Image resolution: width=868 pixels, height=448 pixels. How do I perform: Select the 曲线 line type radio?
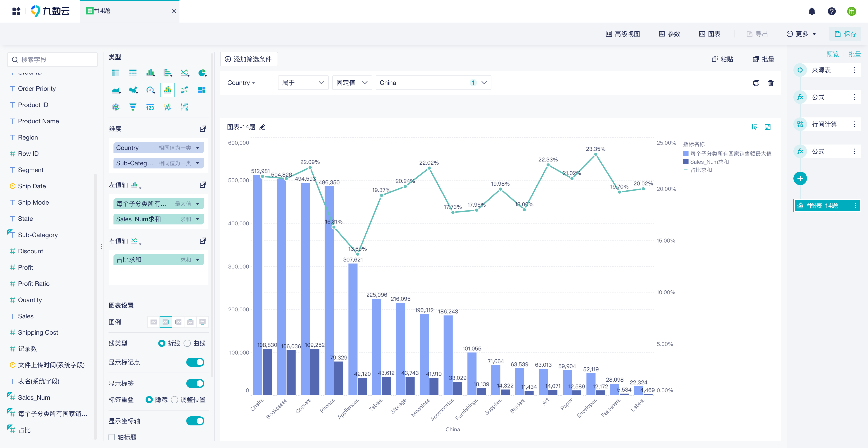pyautogui.click(x=187, y=343)
